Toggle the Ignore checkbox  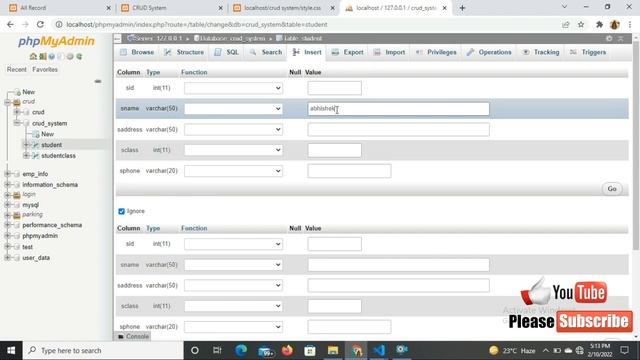pos(121,211)
